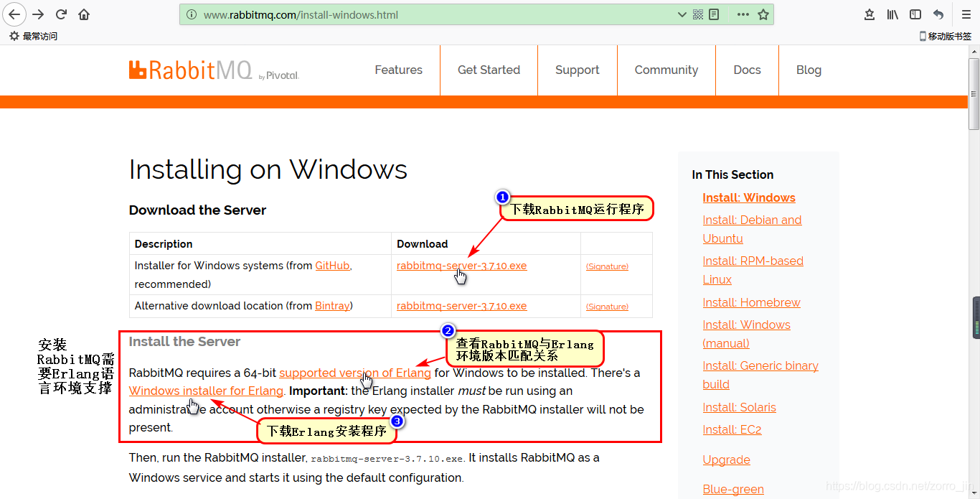Open Install: Generic binary build link
Image resolution: width=980 pixels, height=499 pixels.
(x=760, y=375)
